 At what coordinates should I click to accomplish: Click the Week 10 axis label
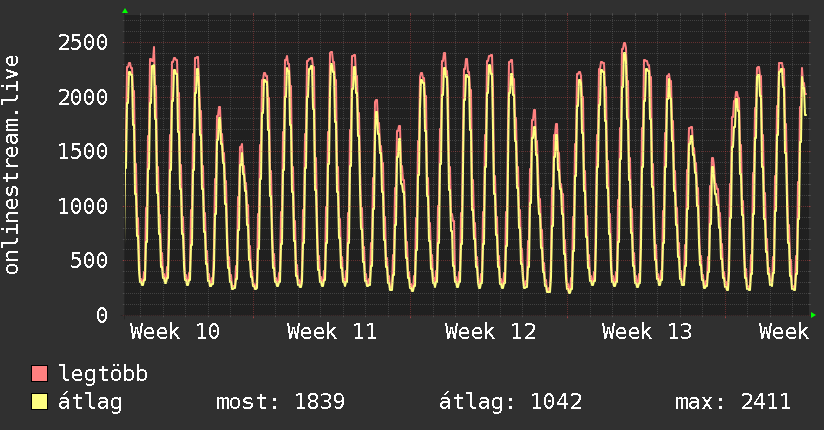[x=175, y=331]
